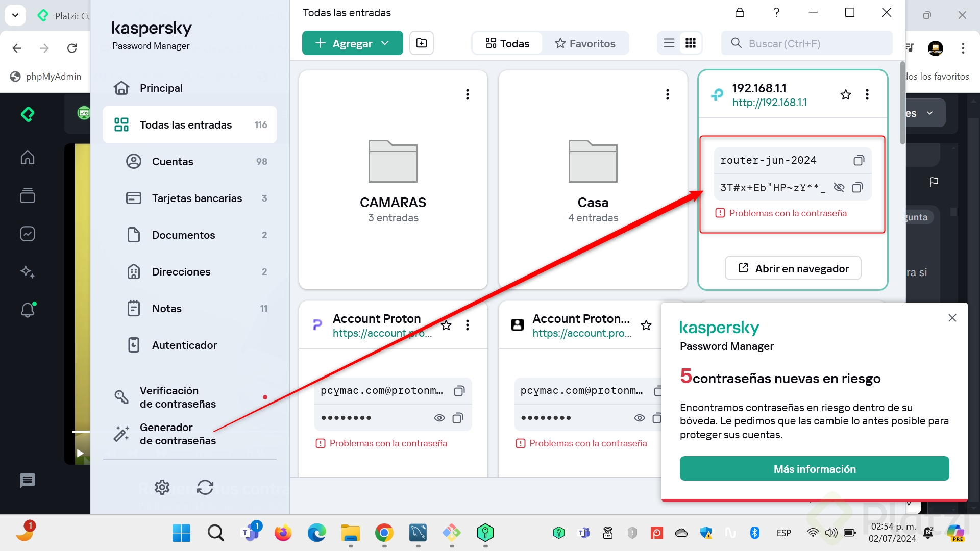980x551 pixels.
Task: Copy email of first Account Proton entry
Action: (x=459, y=391)
